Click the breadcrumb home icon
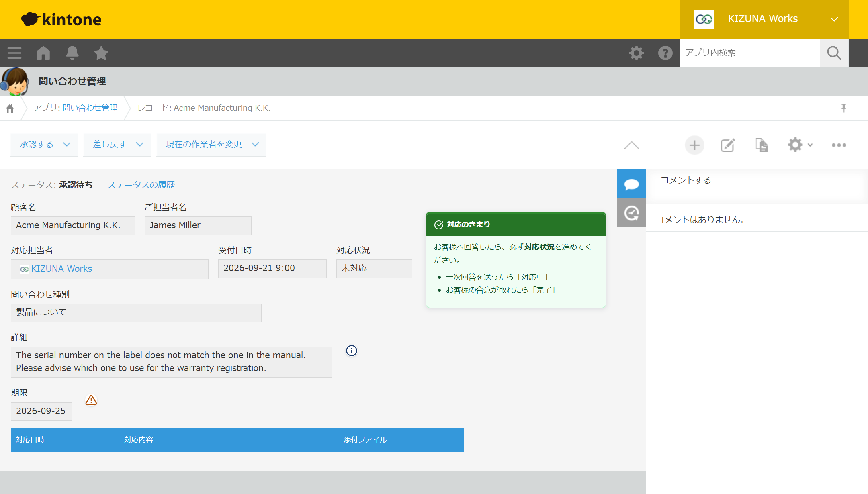Viewport: 868px width, 494px height. pyautogui.click(x=10, y=108)
